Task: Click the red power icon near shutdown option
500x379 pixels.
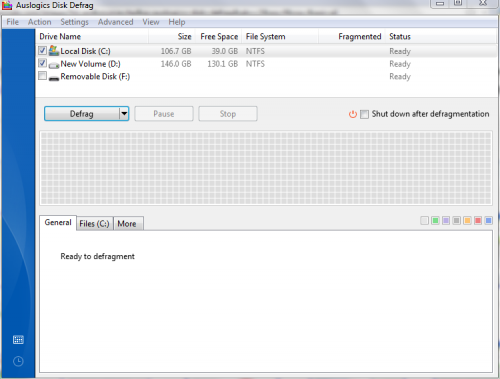Action: 353,114
